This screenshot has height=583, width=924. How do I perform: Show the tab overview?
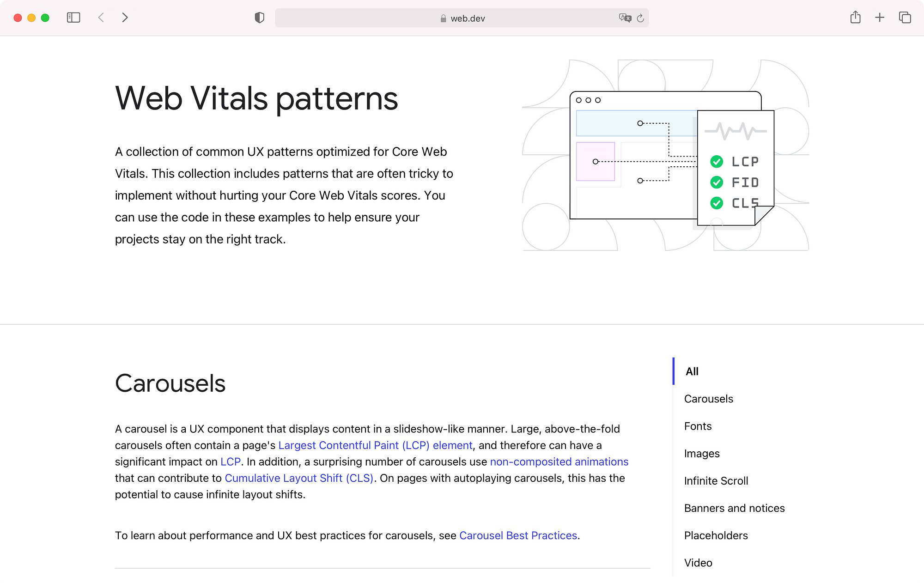pyautogui.click(x=905, y=18)
